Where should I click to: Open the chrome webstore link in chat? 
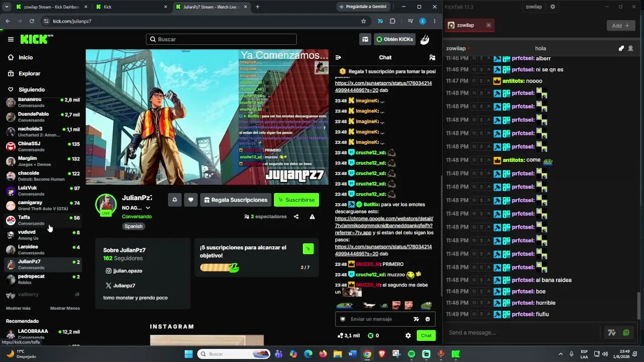pos(384,226)
